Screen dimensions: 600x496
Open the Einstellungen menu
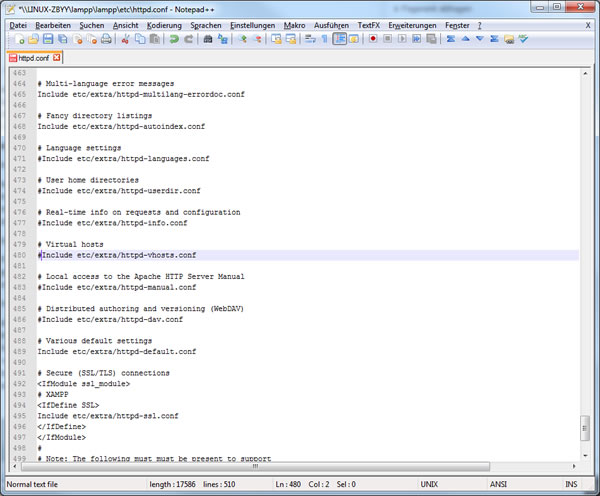(x=253, y=23)
